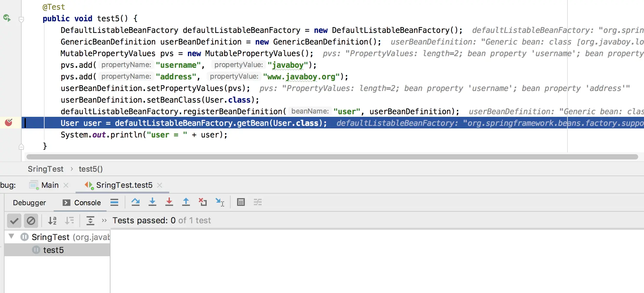
Task: Collapse the test5 method using the gutter fold marker
Action: point(21,19)
